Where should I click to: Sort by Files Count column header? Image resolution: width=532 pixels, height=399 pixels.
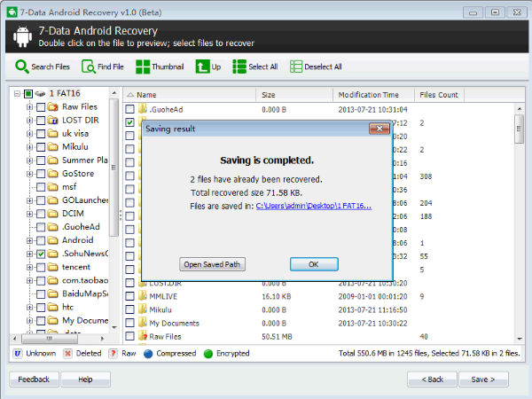click(x=439, y=95)
